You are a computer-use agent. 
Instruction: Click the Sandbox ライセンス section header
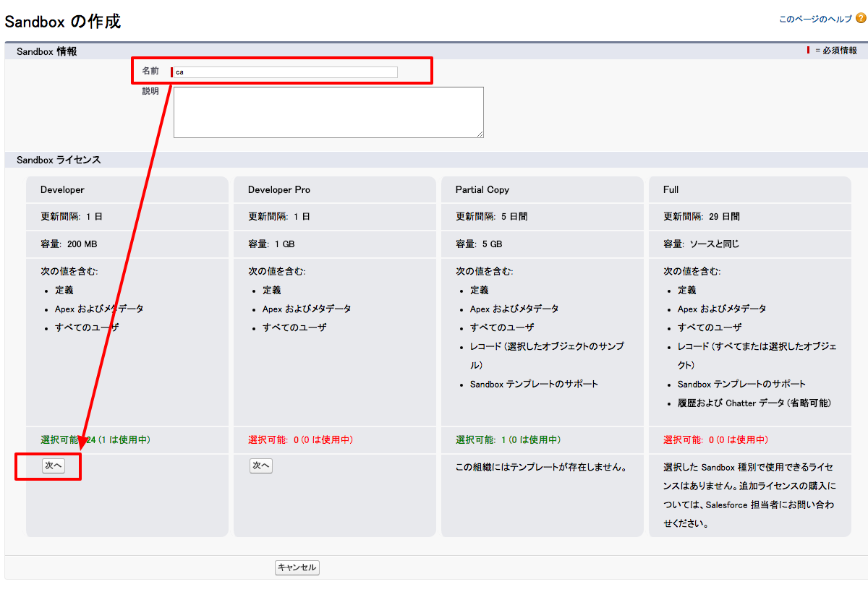point(59,160)
